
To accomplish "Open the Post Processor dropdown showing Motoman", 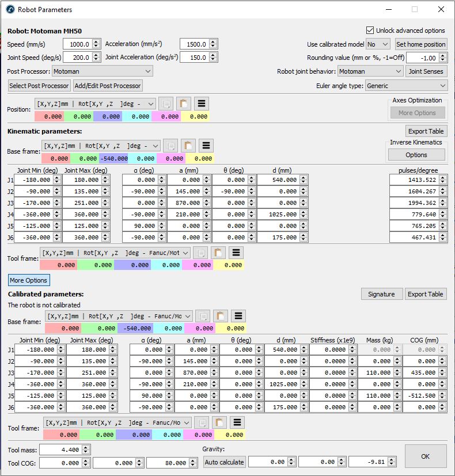I will (102, 71).
